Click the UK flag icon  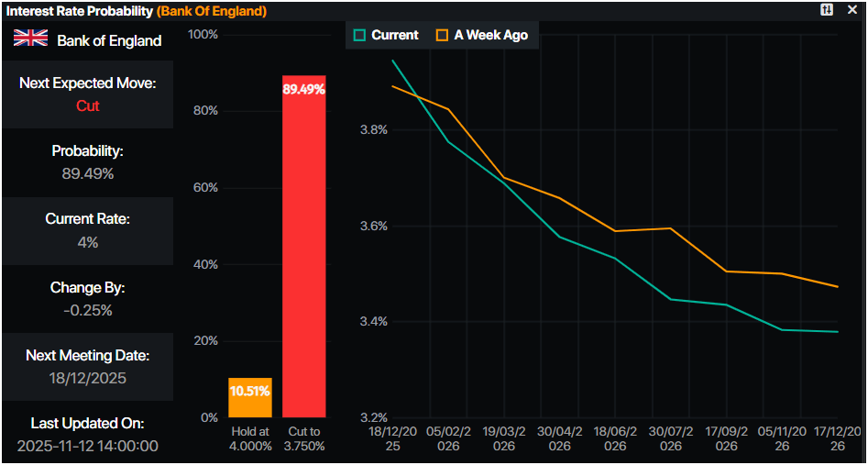[x=30, y=39]
